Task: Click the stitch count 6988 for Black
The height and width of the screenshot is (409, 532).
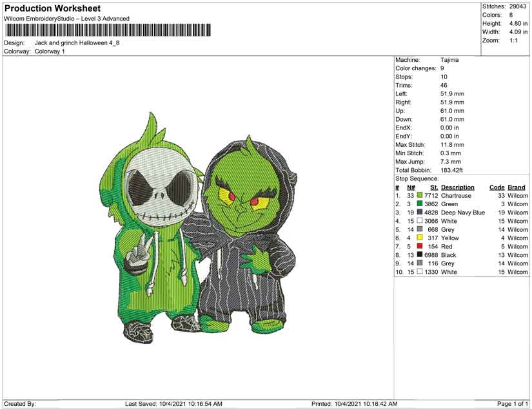Action: pyautogui.click(x=431, y=255)
